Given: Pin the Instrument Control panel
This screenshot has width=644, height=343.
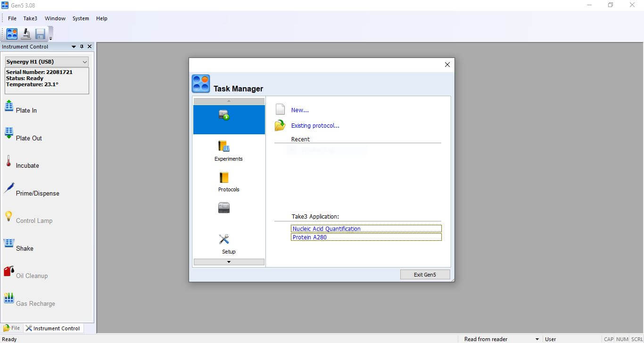Looking at the screenshot, I should [82, 47].
